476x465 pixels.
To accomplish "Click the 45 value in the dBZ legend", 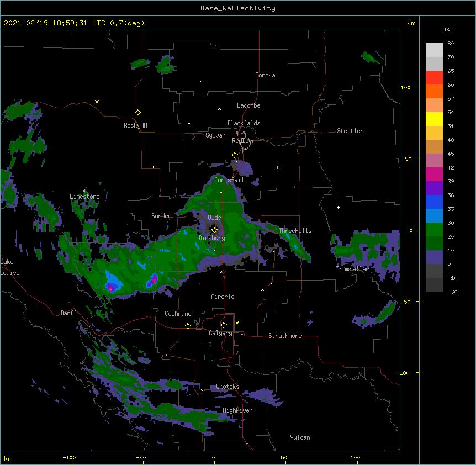I will 451,154.
